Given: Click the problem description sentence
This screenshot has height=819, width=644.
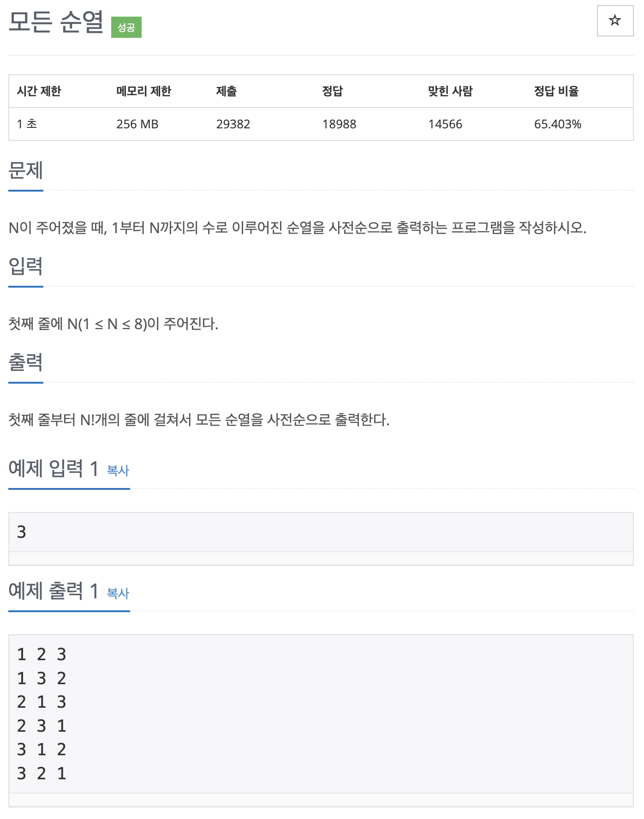Looking at the screenshot, I should click(298, 228).
